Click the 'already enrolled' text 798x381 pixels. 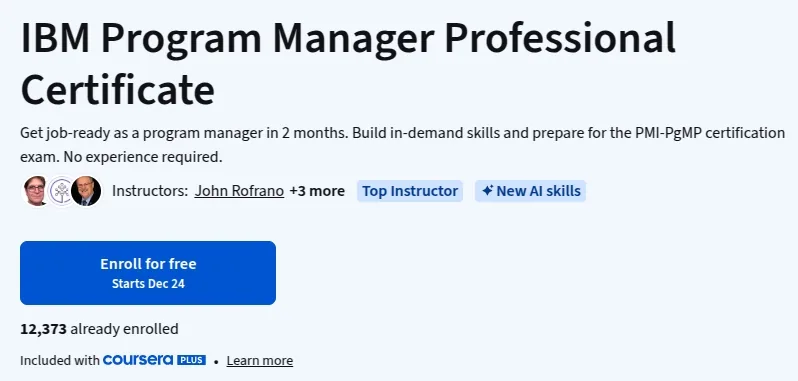point(124,329)
